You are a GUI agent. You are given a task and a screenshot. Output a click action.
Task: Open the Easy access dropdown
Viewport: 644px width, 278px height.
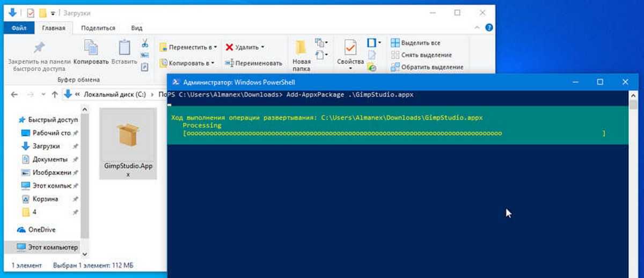tap(322, 55)
